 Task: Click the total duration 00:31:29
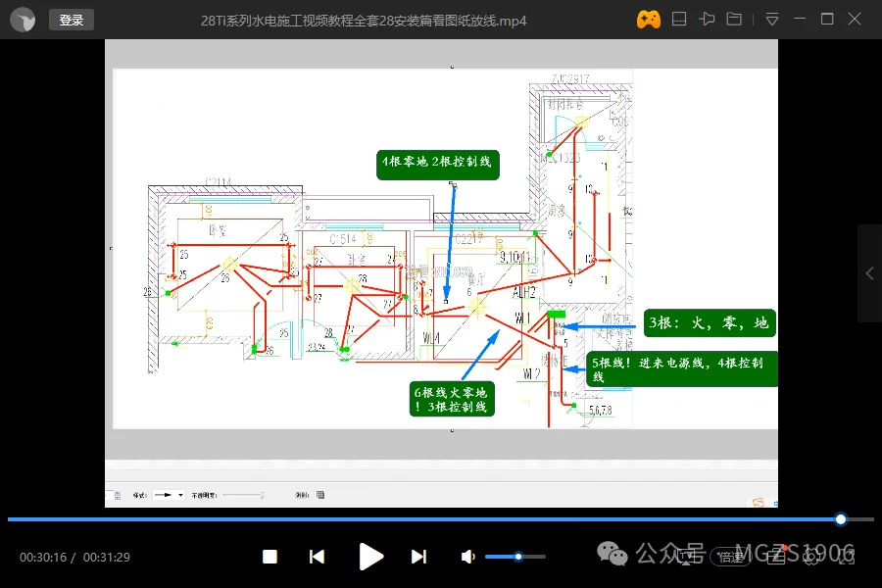pyautogui.click(x=106, y=557)
